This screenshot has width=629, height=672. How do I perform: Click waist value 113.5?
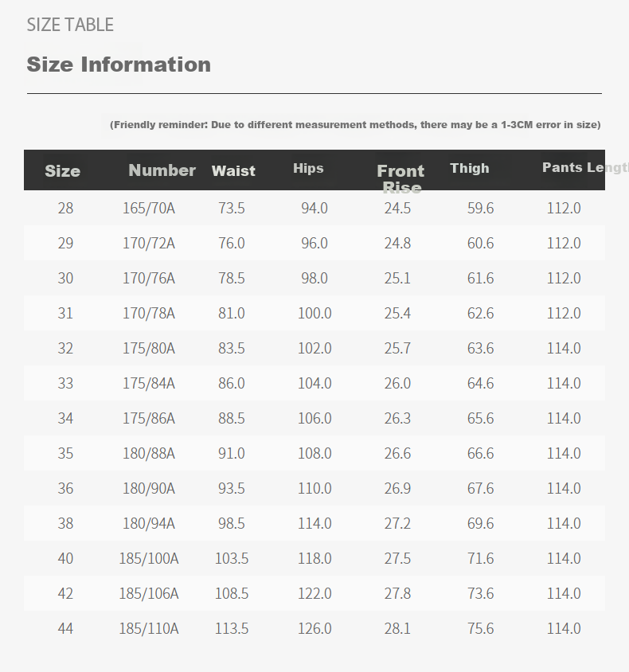point(232,629)
